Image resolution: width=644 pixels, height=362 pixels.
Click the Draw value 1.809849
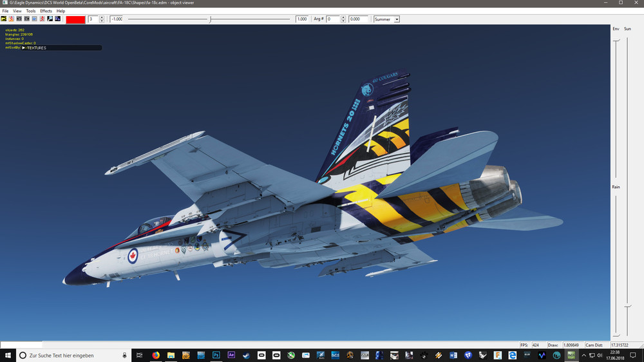(571, 345)
